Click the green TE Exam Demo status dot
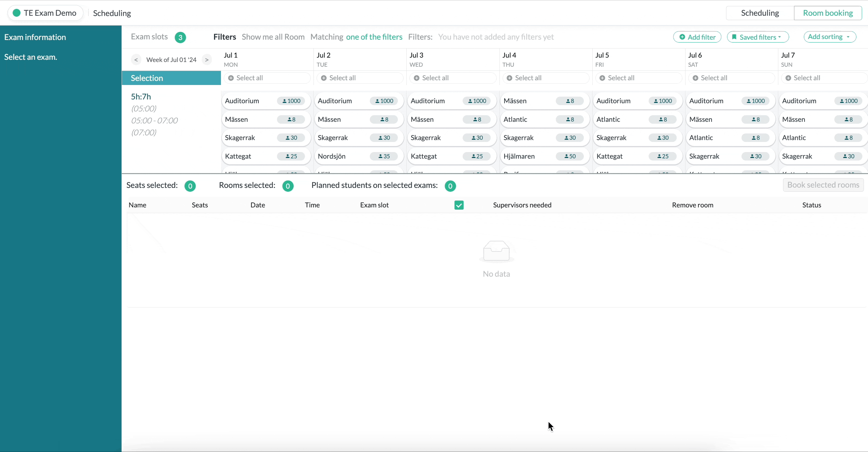This screenshot has height=452, width=868. coord(16,13)
